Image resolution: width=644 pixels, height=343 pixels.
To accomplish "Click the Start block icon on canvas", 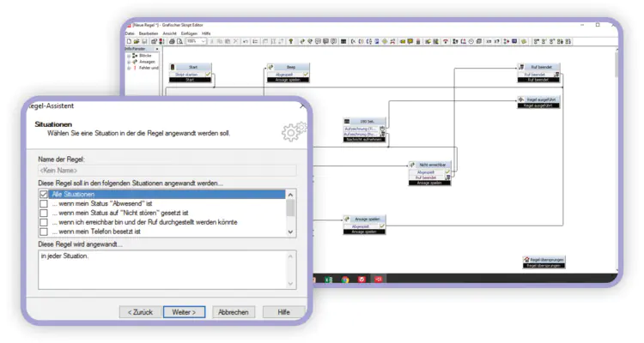I will click(173, 67).
